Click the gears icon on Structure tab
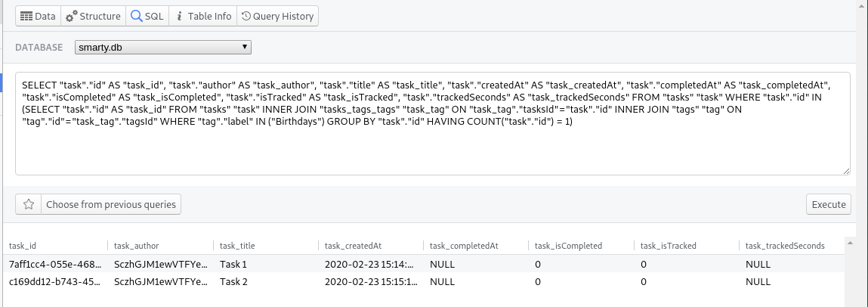868x307 pixels. pyautogui.click(x=71, y=17)
